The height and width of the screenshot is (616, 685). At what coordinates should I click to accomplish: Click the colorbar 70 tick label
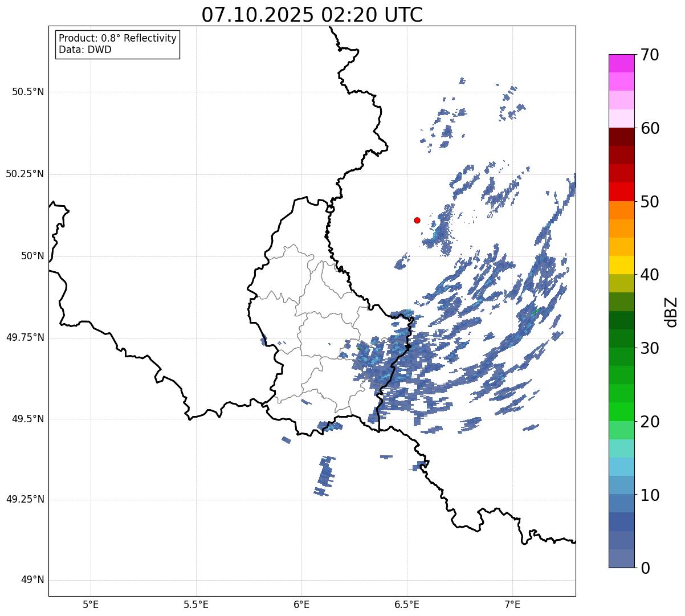pyautogui.click(x=650, y=55)
